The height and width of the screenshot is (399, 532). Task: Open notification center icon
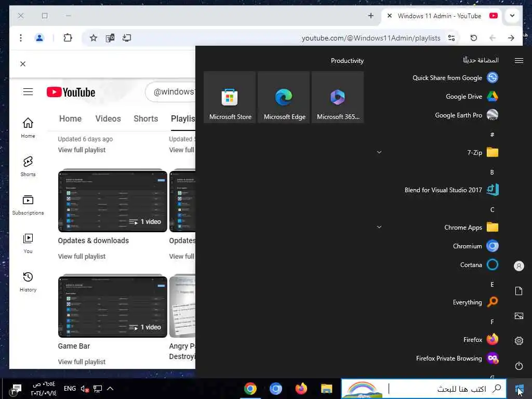coord(16,389)
